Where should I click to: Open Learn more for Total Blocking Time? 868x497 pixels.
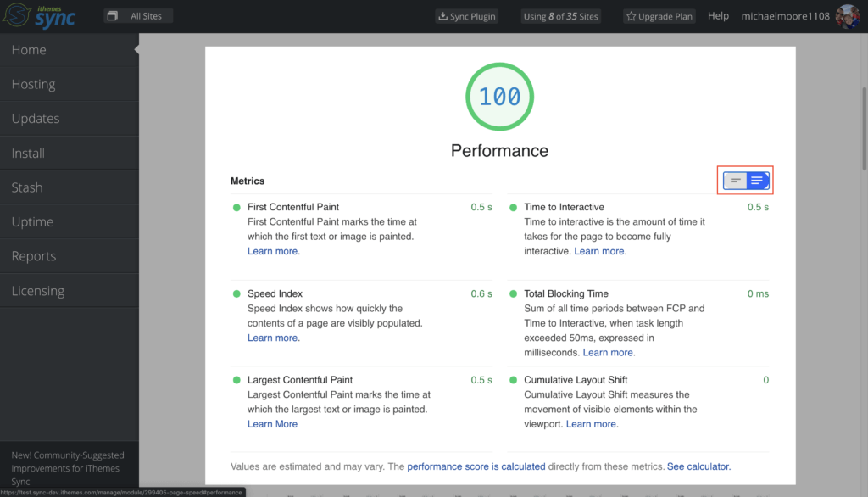(x=609, y=352)
